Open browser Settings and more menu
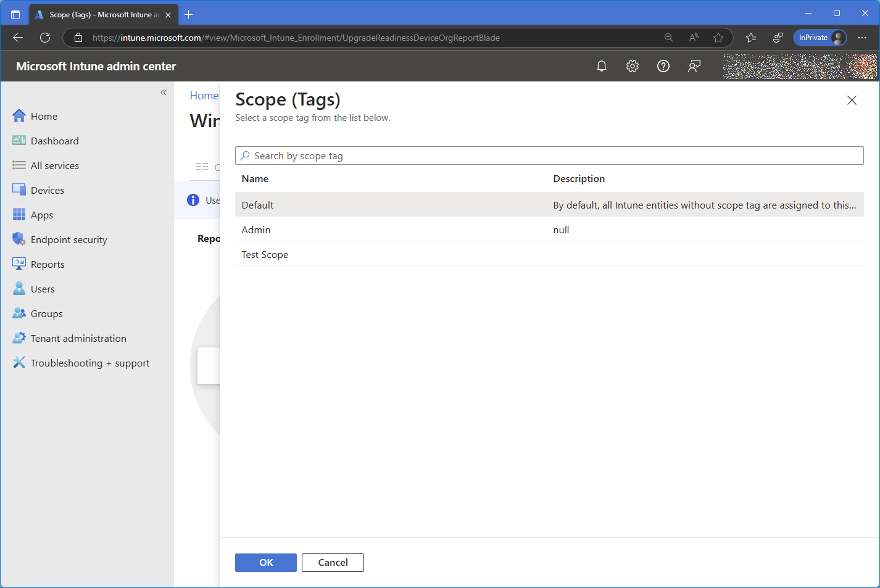This screenshot has width=880, height=588. [862, 38]
